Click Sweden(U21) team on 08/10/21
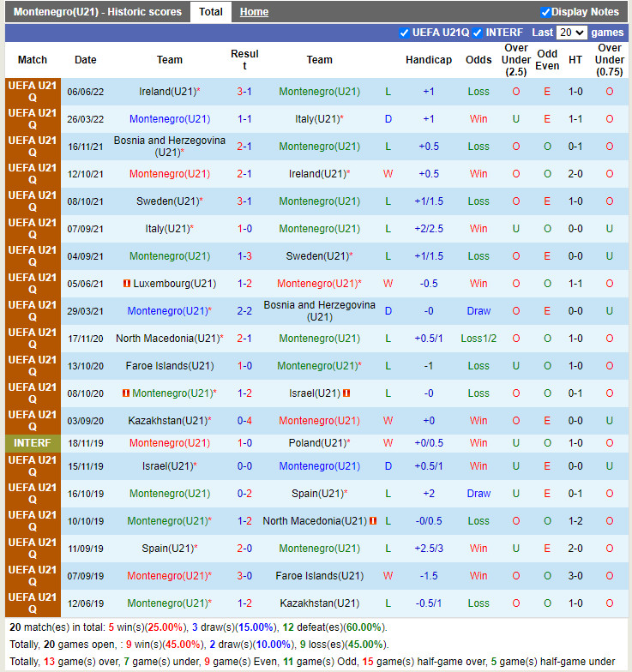The width and height of the screenshot is (632, 672). [x=167, y=201]
